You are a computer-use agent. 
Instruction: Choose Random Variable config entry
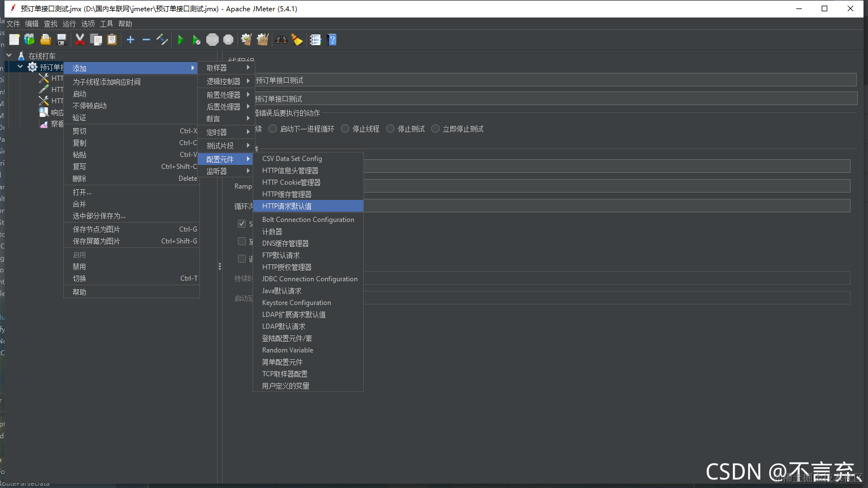click(x=308, y=350)
